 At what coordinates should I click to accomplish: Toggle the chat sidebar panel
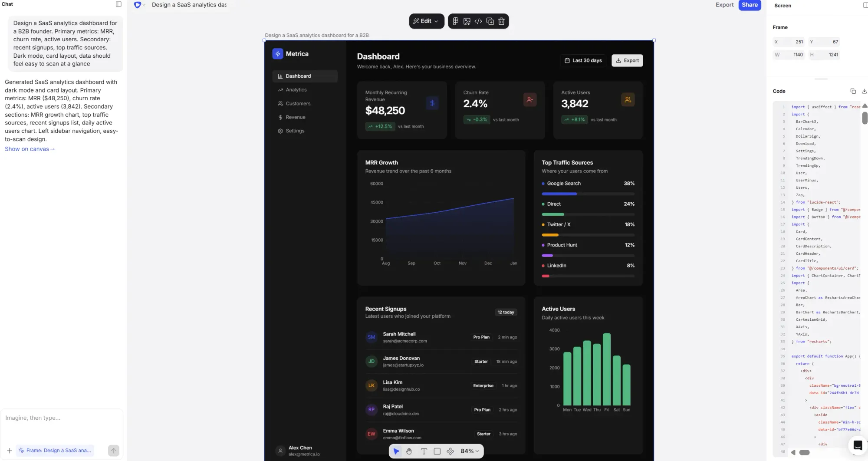pos(118,4)
